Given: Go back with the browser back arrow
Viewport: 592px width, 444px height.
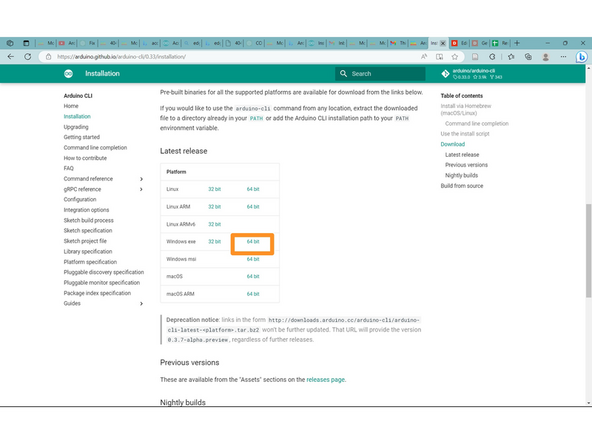Looking at the screenshot, I should click(11, 57).
